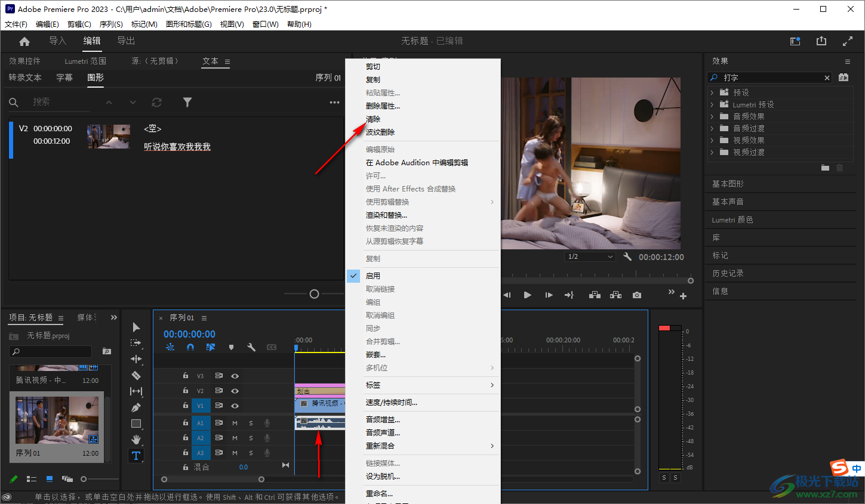Click the accelerated effects filter icon
Viewport: 865px width, 504px height.
click(844, 78)
